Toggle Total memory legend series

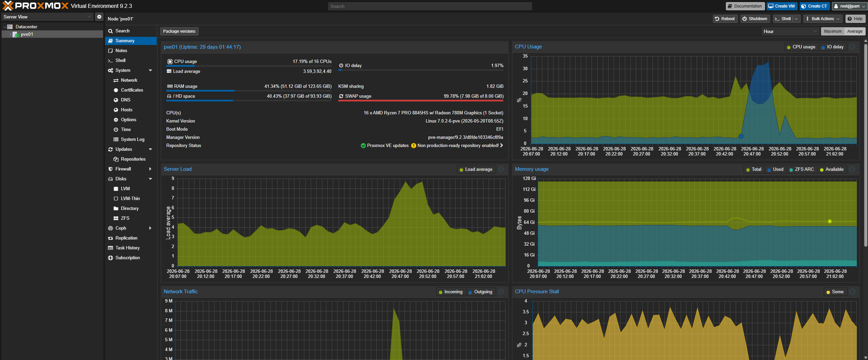753,169
